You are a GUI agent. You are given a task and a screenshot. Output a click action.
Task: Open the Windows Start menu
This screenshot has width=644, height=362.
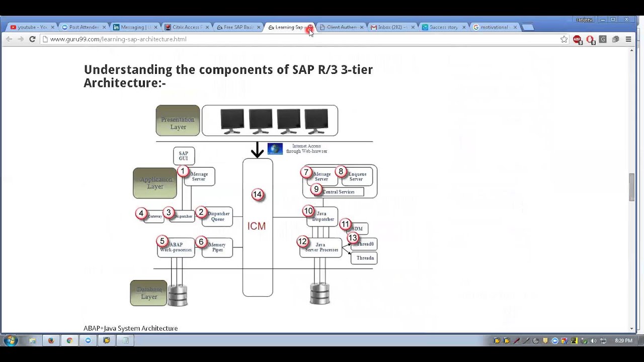(10, 340)
